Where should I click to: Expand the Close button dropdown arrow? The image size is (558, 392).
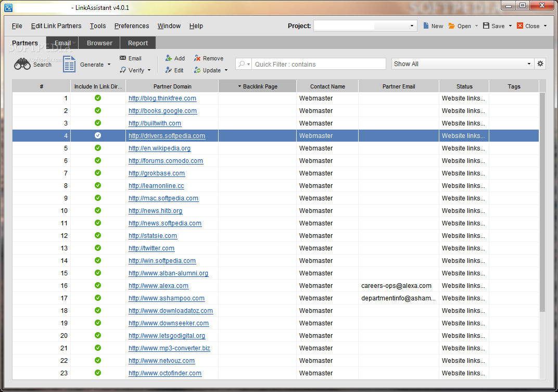tap(545, 26)
